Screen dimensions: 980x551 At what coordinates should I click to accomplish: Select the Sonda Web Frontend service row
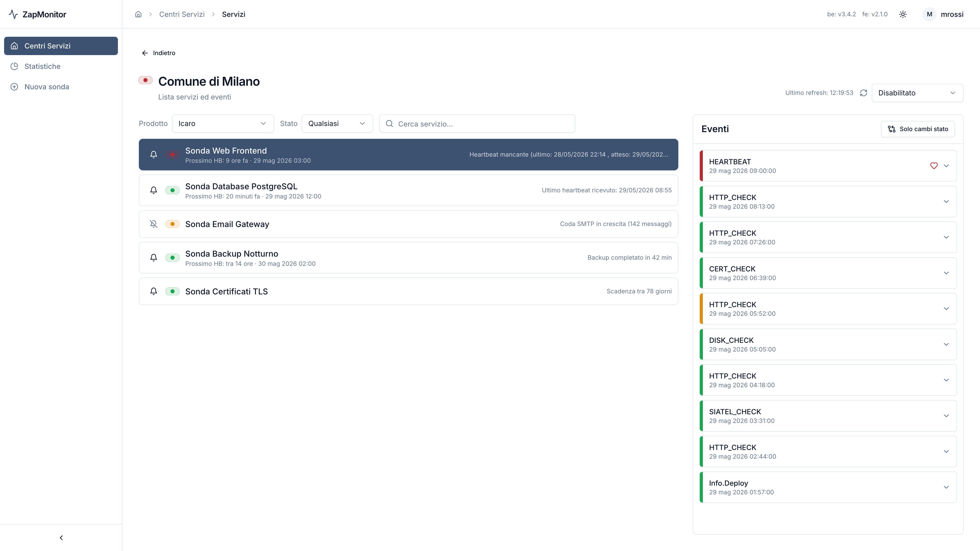408,154
